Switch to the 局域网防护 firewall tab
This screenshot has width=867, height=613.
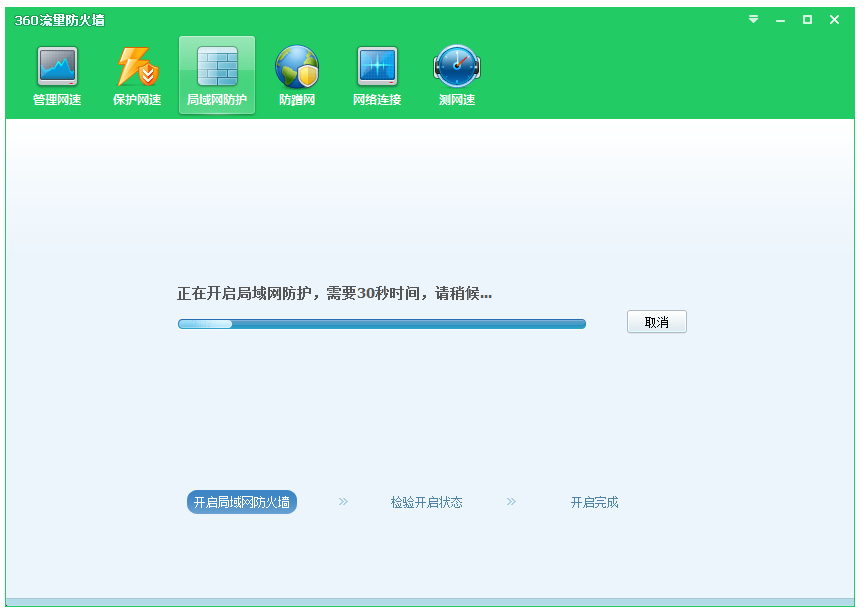click(217, 75)
